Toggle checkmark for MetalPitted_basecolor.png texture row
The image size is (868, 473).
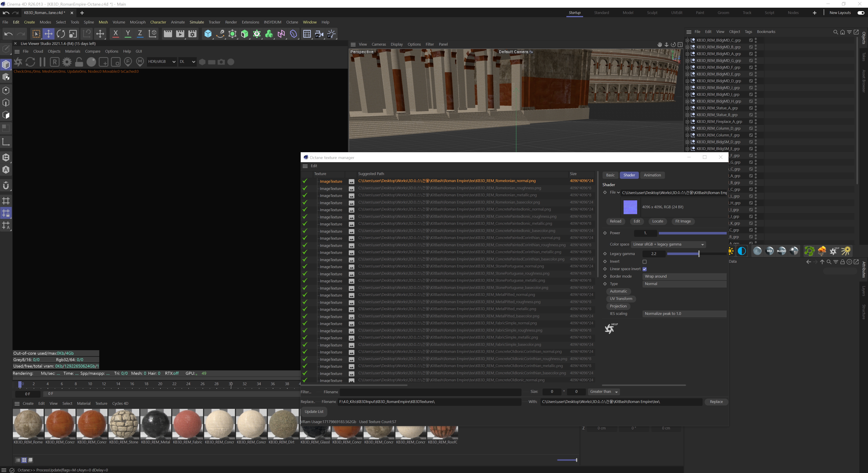click(305, 316)
